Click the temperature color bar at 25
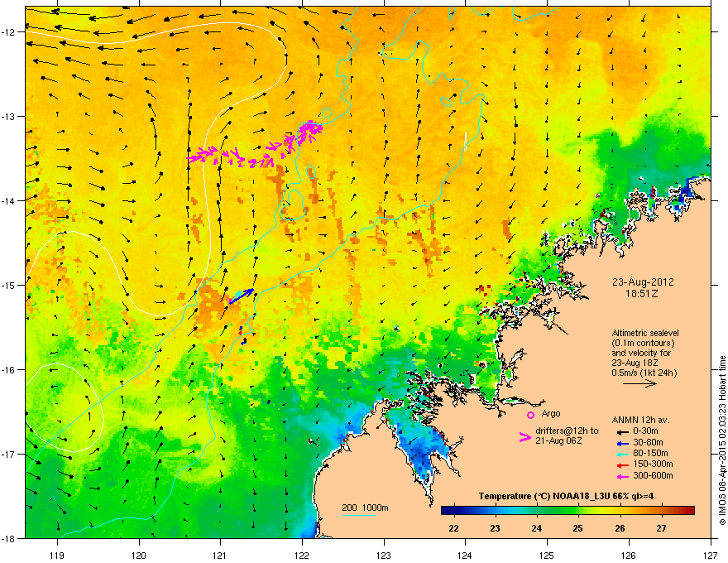The image size is (728, 563). click(578, 511)
